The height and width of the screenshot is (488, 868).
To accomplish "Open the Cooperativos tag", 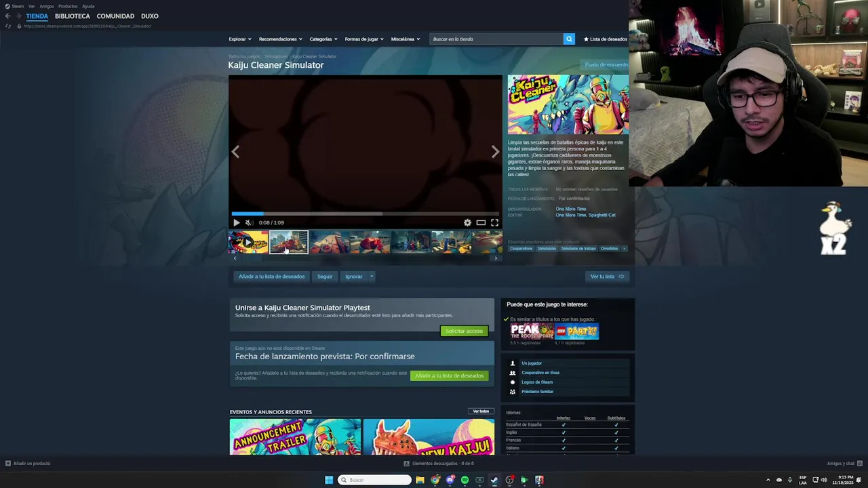I will tap(521, 249).
